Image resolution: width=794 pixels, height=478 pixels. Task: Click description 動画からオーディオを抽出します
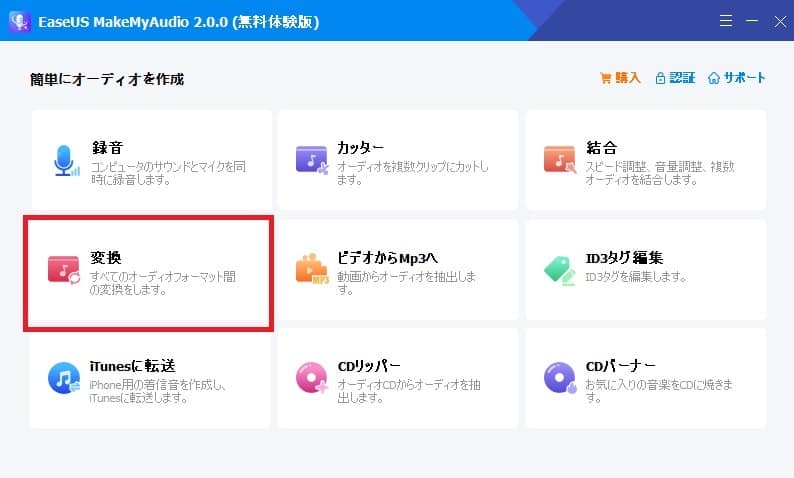[407, 283]
